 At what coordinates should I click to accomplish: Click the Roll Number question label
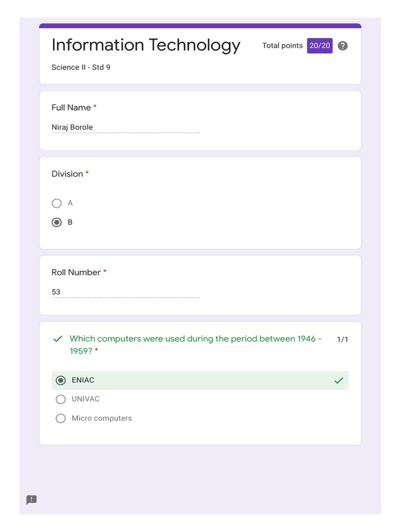tap(76, 272)
